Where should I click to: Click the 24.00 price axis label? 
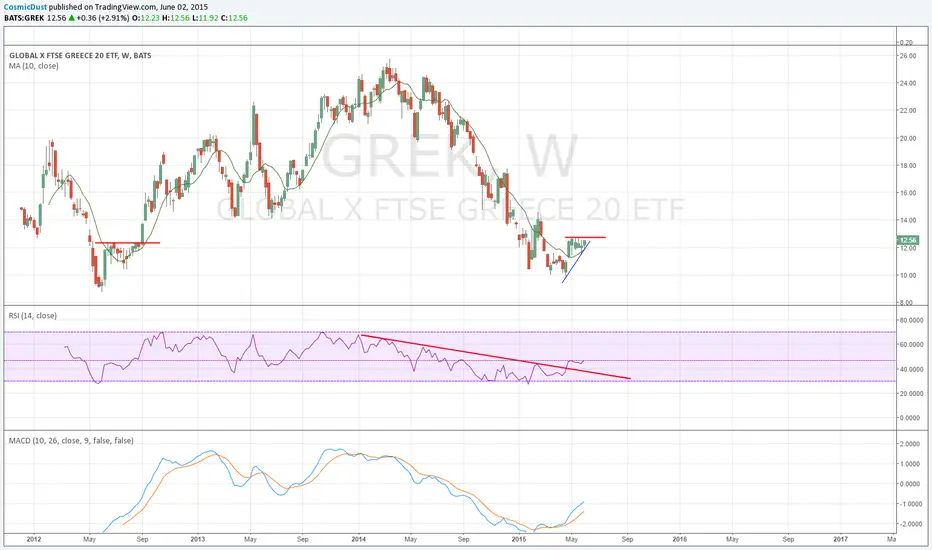tap(908, 83)
